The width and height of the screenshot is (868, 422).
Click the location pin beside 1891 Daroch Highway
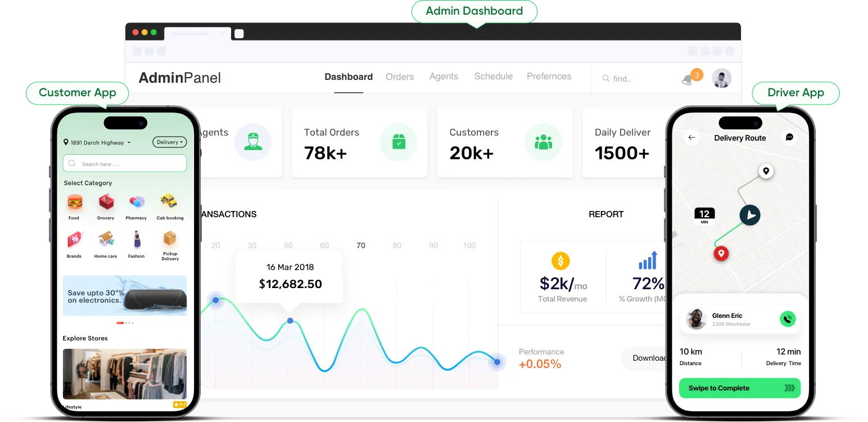pyautogui.click(x=66, y=142)
